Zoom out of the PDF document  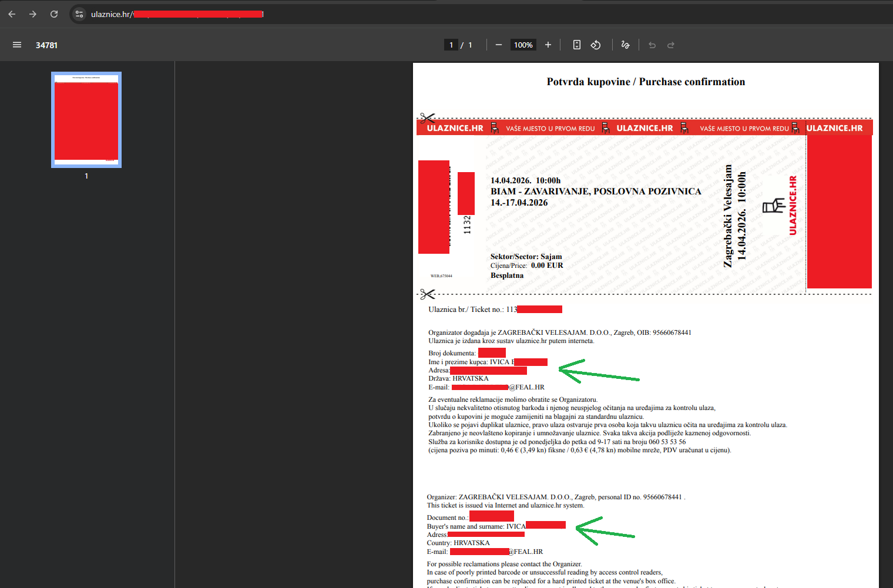[499, 45]
